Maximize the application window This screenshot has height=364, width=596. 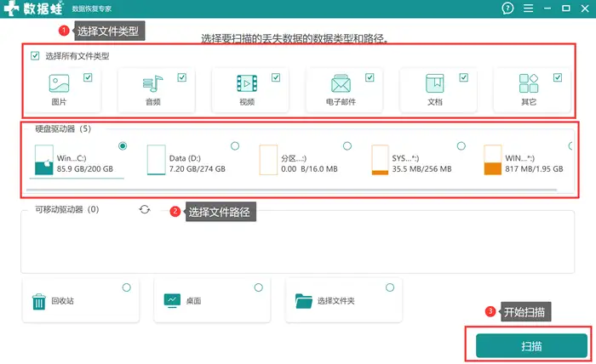[x=566, y=8]
